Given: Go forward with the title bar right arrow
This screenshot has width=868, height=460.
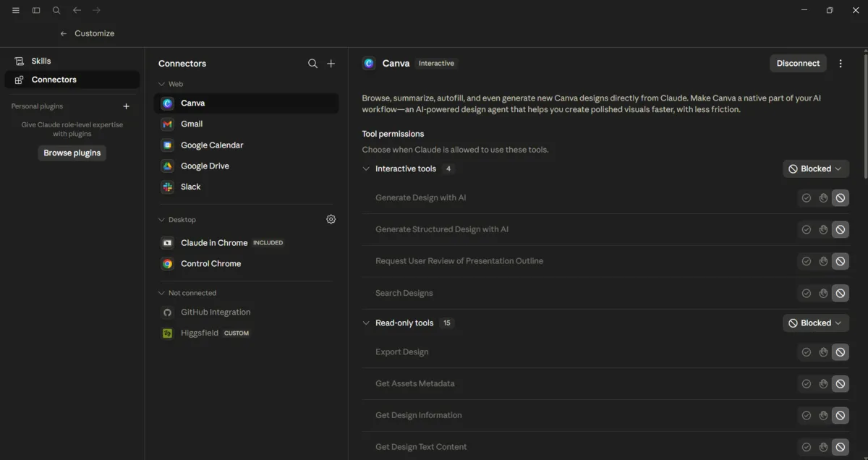Looking at the screenshot, I should [x=97, y=10].
